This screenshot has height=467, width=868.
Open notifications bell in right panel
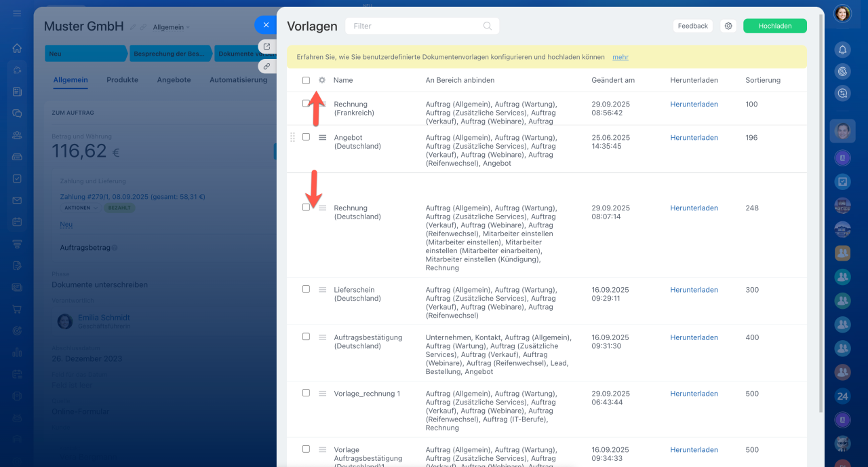(842, 49)
